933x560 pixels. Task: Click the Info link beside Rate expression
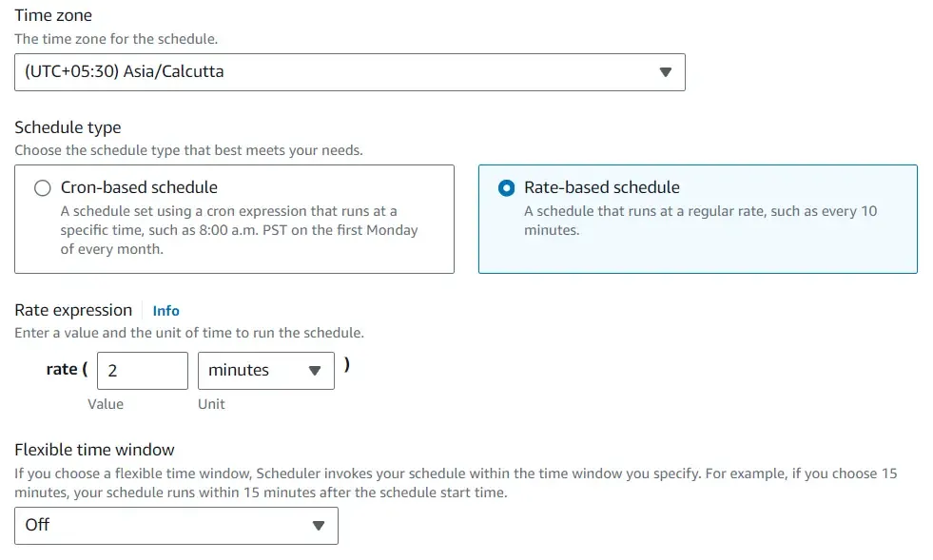pos(165,310)
